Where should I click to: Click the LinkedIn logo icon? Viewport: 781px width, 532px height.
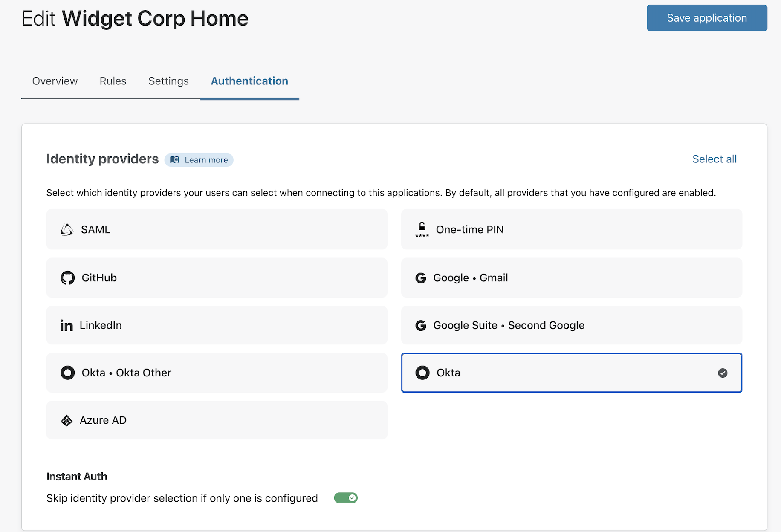pyautogui.click(x=66, y=326)
